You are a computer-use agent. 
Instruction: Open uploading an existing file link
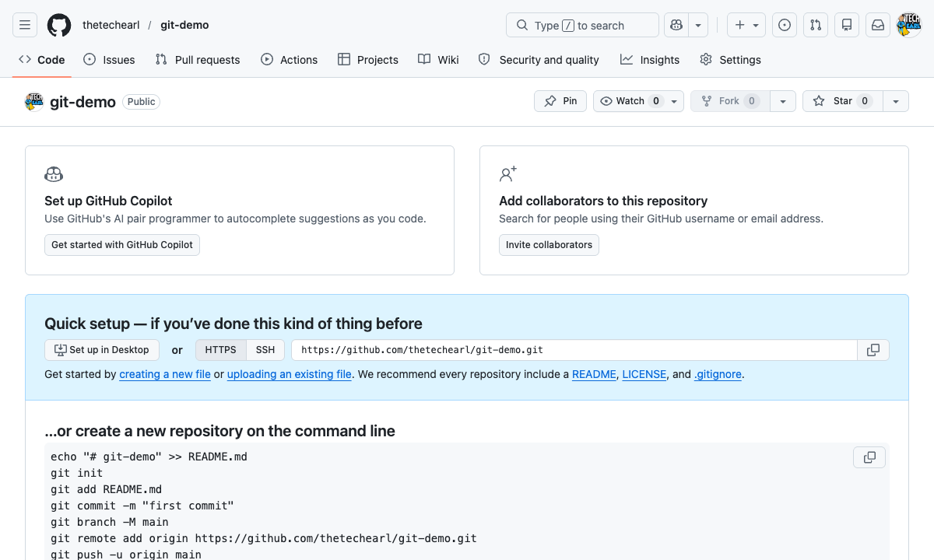[290, 374]
